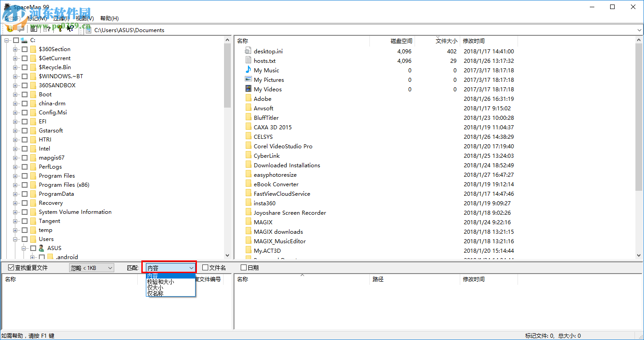Screen dimensions: 644x340
Task: Open the 过滤(I) menu
Action: tap(61, 19)
